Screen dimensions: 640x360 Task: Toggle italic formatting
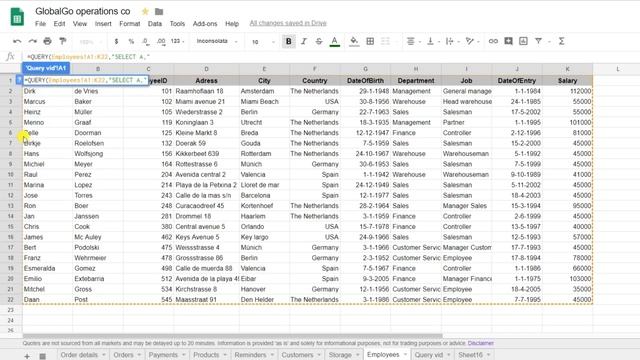[x=304, y=41]
